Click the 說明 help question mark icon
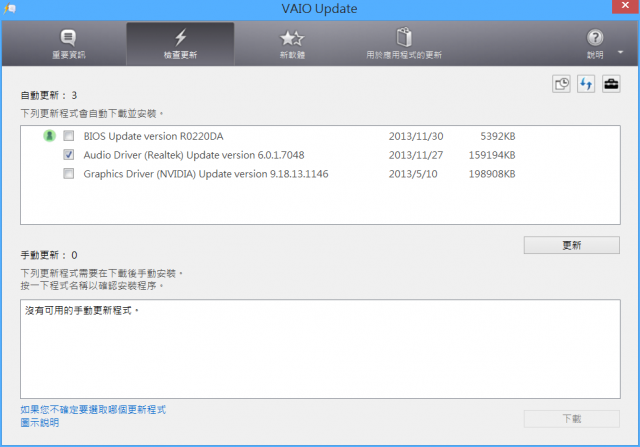 [x=595, y=38]
